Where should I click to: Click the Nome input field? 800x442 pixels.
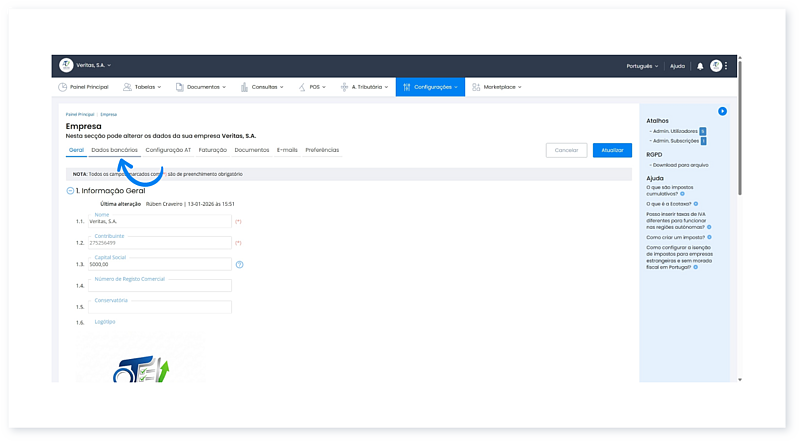pos(160,222)
